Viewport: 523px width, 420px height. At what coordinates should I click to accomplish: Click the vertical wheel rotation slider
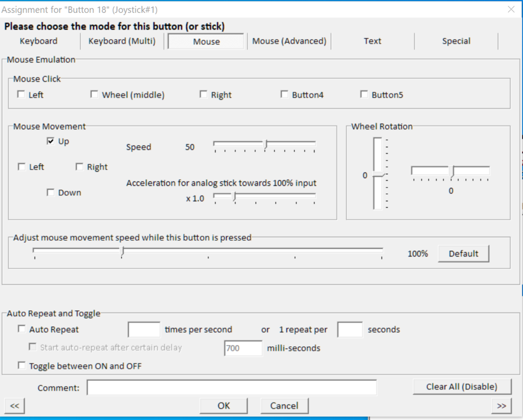(378, 174)
